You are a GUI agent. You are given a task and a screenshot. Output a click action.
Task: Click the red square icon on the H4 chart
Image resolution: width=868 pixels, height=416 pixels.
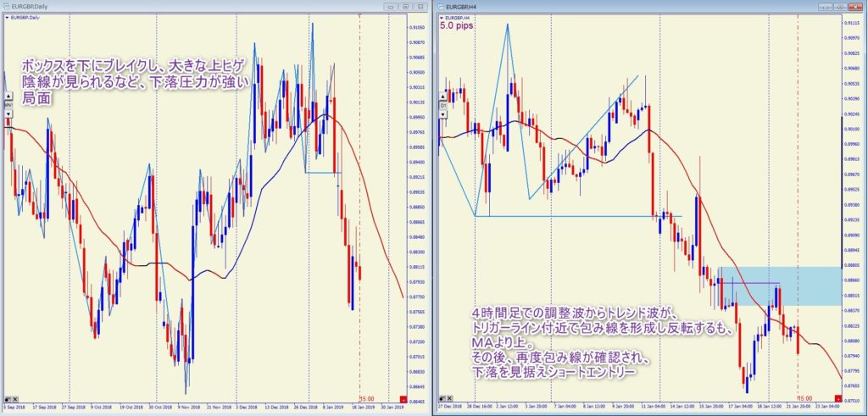840,399
